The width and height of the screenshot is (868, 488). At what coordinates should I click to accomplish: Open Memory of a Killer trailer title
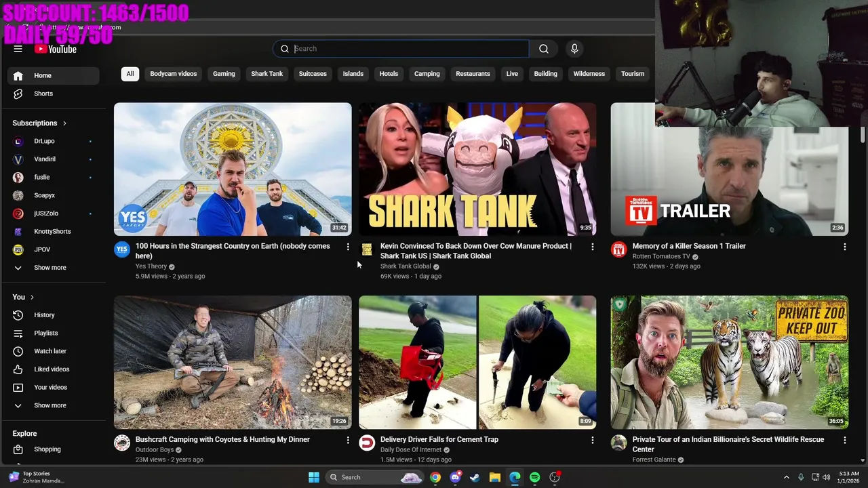pyautogui.click(x=689, y=246)
